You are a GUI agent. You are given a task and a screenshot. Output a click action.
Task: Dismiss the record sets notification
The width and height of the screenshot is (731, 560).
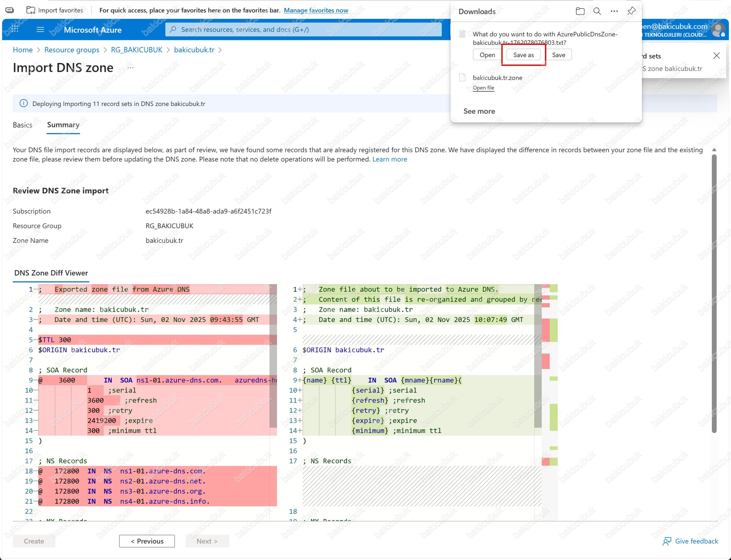pyautogui.click(x=716, y=56)
